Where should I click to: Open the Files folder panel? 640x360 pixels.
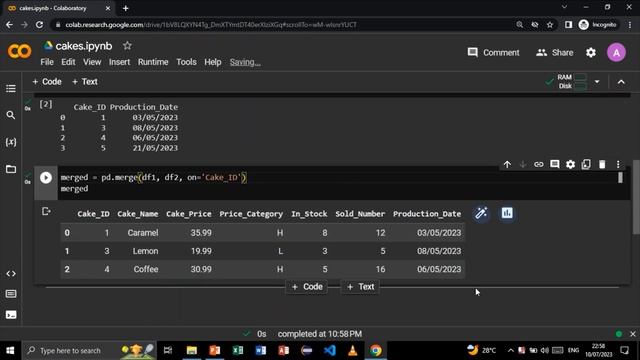click(x=11, y=169)
